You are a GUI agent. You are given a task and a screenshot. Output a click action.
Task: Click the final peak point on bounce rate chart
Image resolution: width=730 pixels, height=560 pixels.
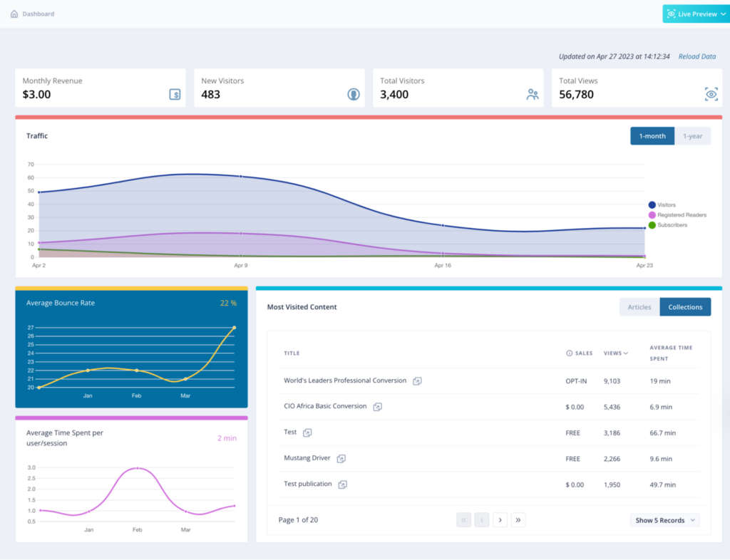coord(234,328)
